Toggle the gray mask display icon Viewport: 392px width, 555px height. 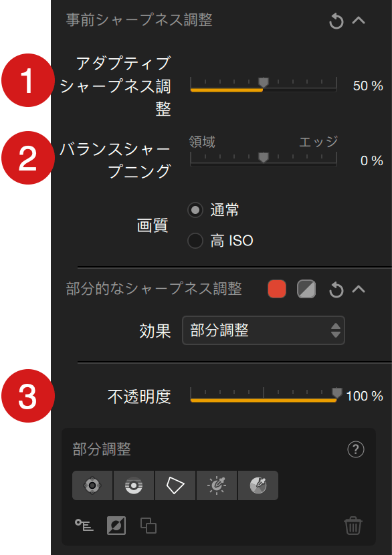pyautogui.click(x=306, y=289)
